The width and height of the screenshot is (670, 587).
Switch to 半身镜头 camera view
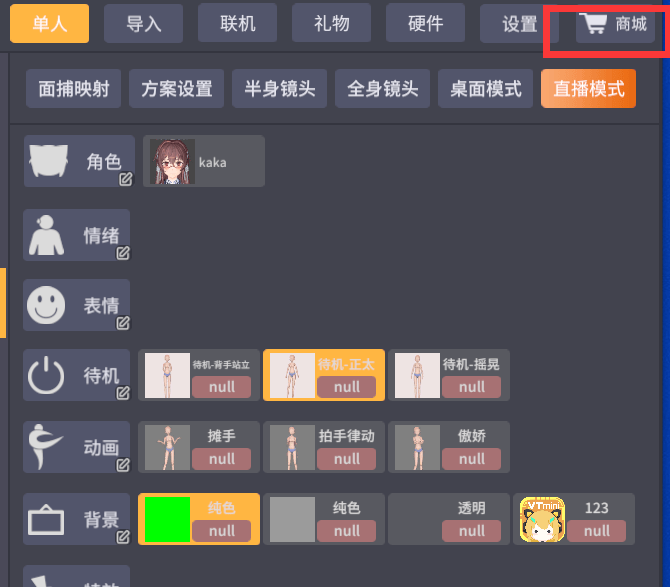[279, 89]
